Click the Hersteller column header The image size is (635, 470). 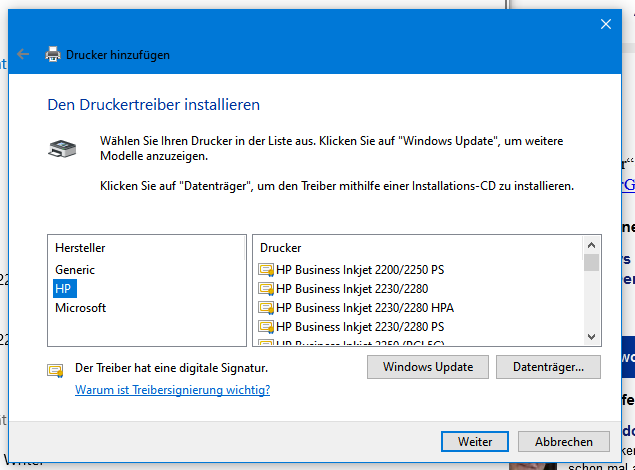(80, 248)
